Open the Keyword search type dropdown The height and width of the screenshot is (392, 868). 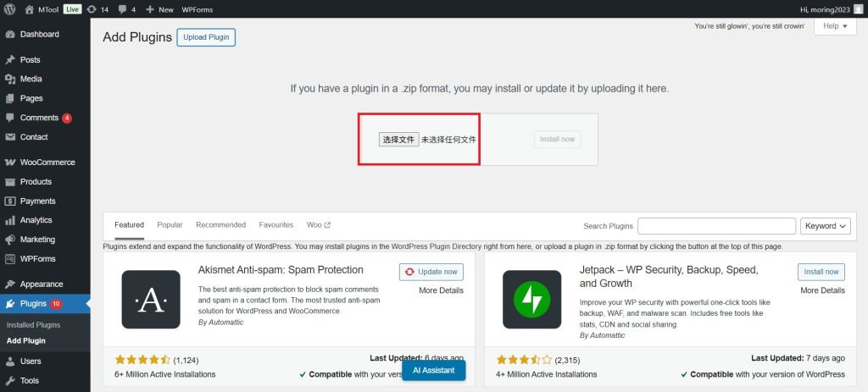pyautogui.click(x=825, y=225)
